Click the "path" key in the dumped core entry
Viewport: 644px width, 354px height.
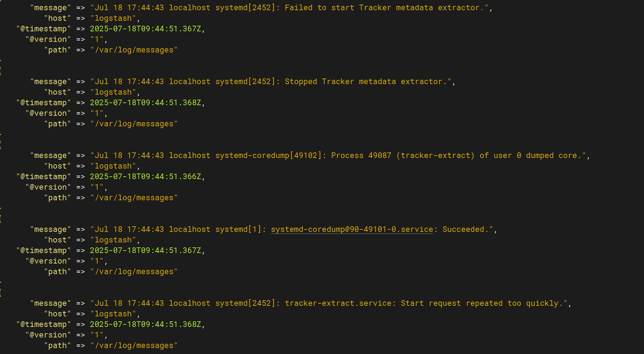(x=57, y=198)
